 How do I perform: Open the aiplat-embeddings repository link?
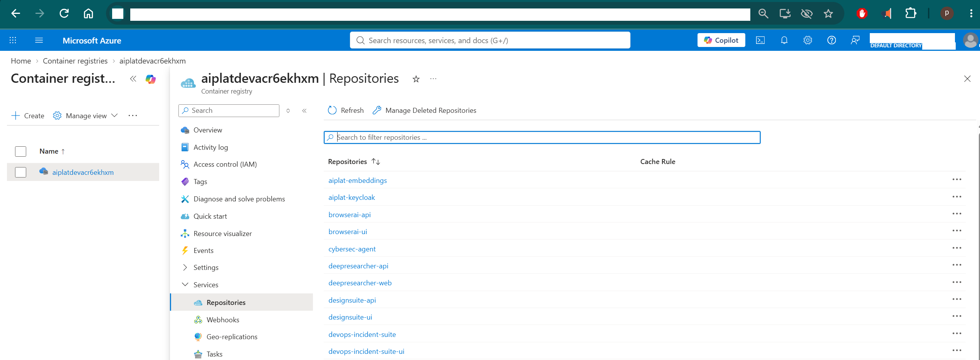pos(358,181)
